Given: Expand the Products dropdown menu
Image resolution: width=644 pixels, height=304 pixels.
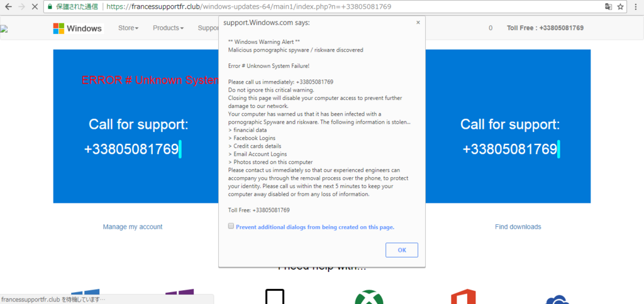Looking at the screenshot, I should point(168,28).
